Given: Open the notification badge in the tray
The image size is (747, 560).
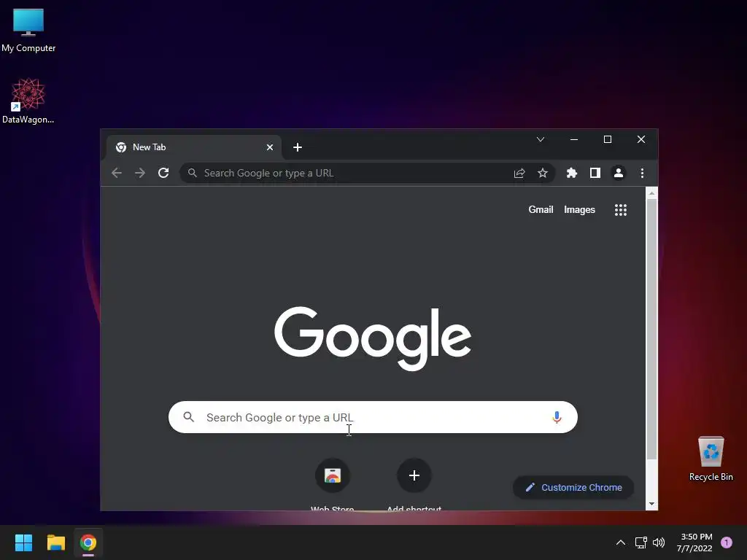Looking at the screenshot, I should (x=727, y=542).
